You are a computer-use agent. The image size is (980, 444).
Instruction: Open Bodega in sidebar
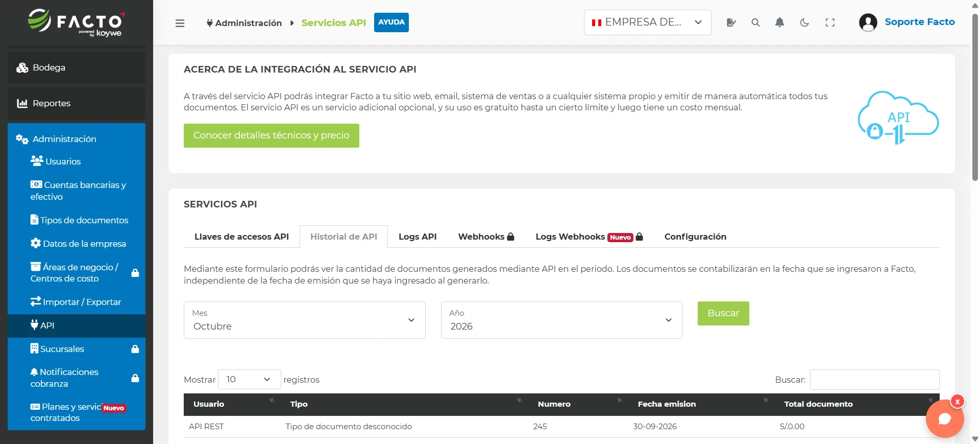[x=77, y=67]
